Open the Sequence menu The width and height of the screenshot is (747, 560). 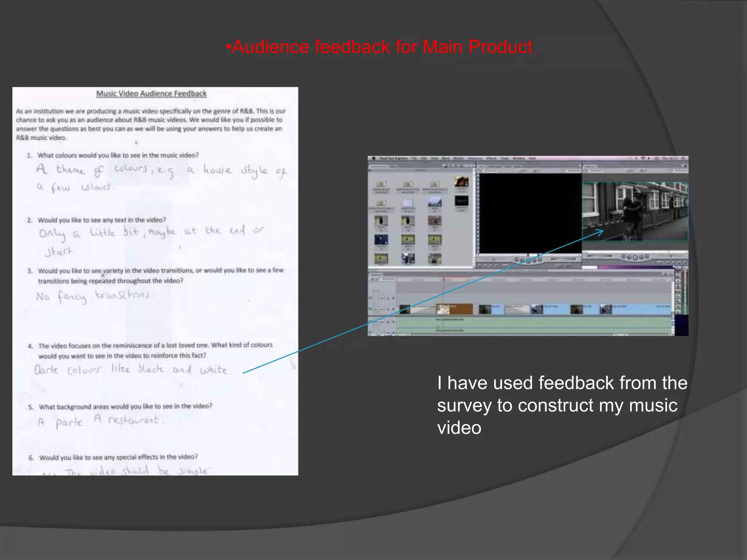475,158
